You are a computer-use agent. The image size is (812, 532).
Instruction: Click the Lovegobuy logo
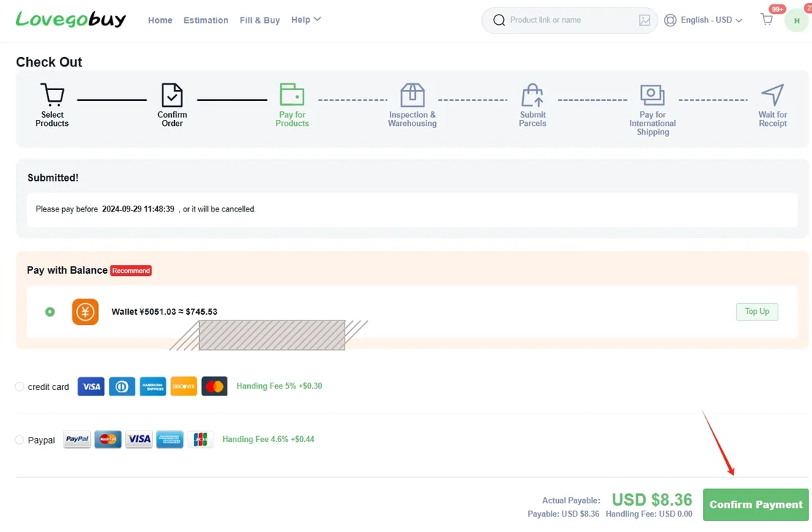(71, 19)
